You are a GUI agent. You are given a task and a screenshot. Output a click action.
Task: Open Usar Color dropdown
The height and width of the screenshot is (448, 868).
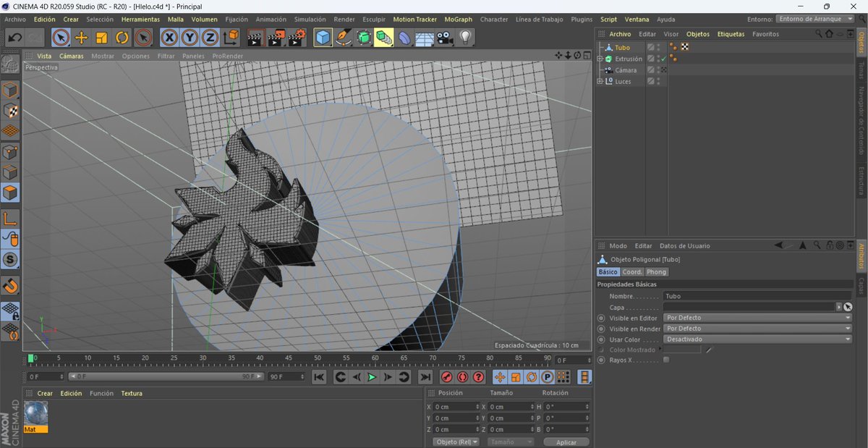pos(758,339)
